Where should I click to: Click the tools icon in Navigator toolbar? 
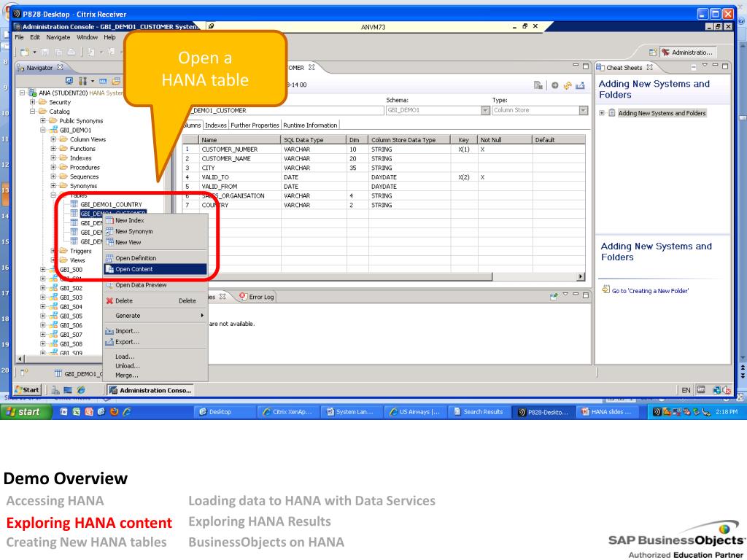pyautogui.click(x=82, y=81)
